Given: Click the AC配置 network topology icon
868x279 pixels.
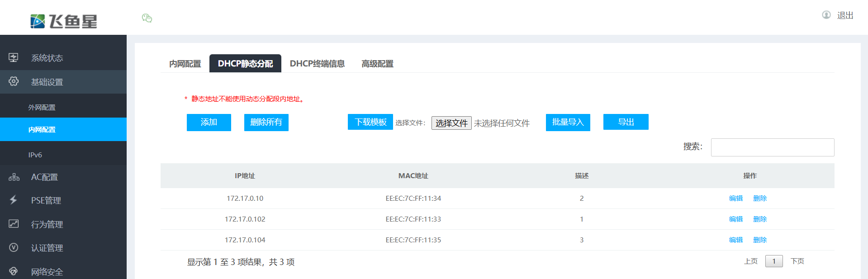Looking at the screenshot, I should click(14, 177).
